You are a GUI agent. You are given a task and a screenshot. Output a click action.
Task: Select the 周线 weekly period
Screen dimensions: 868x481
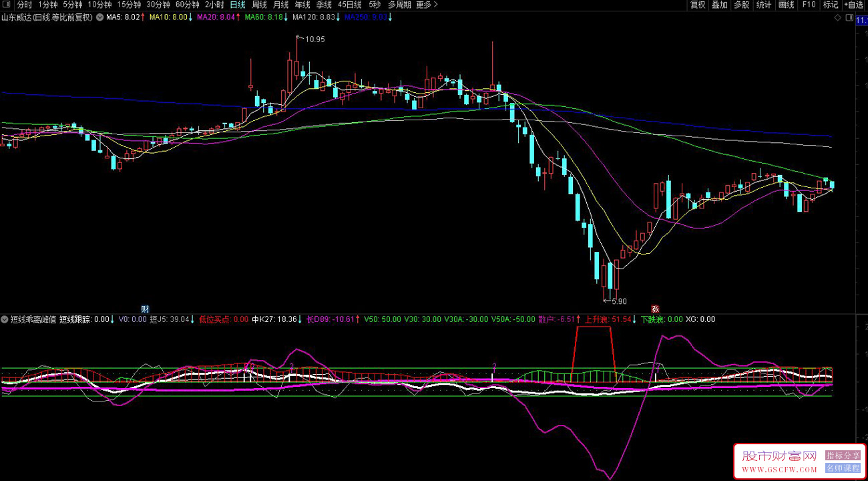(259, 5)
